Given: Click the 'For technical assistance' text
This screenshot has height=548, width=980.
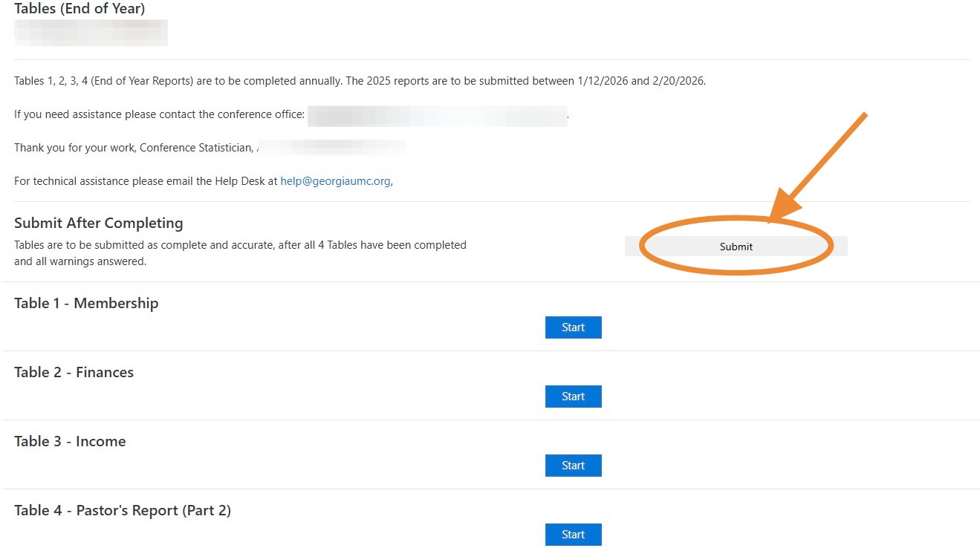Looking at the screenshot, I should tap(145, 181).
